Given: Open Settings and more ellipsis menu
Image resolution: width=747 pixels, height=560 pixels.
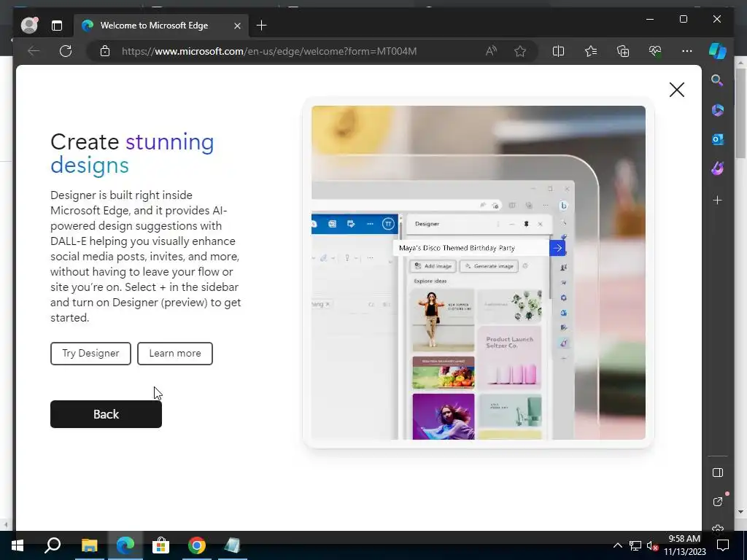Looking at the screenshot, I should [x=687, y=51].
